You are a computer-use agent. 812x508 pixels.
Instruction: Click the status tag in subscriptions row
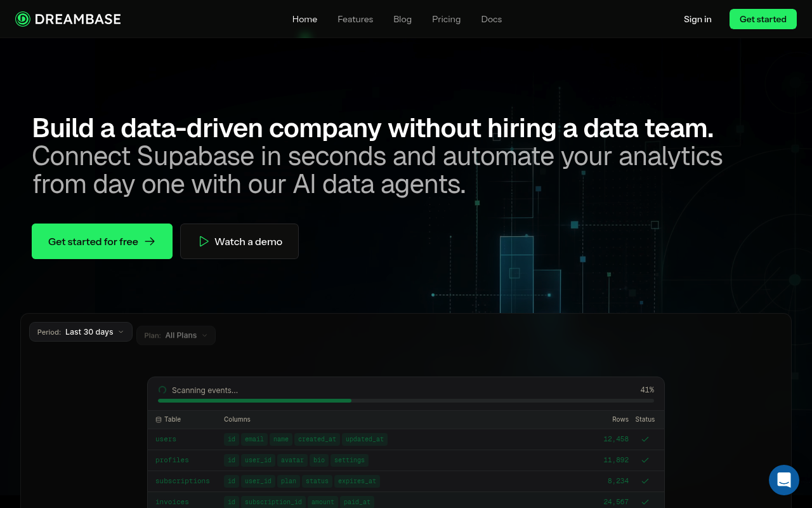click(x=317, y=481)
